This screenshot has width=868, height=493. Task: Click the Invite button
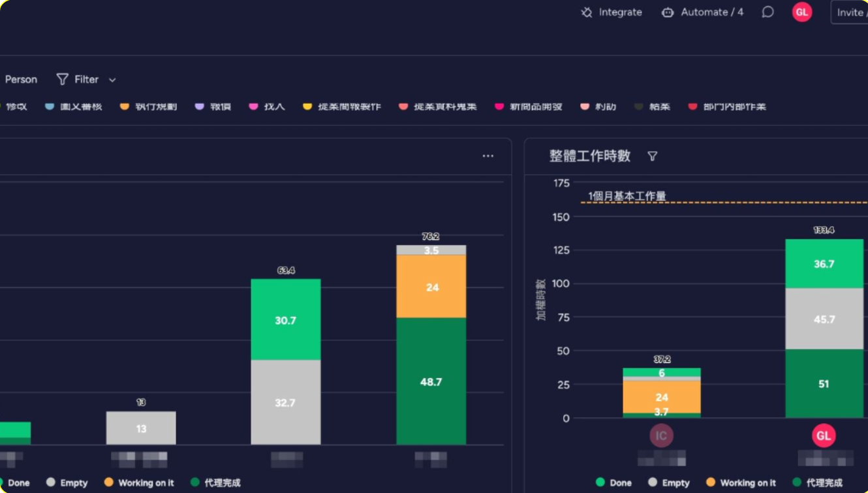coord(849,12)
